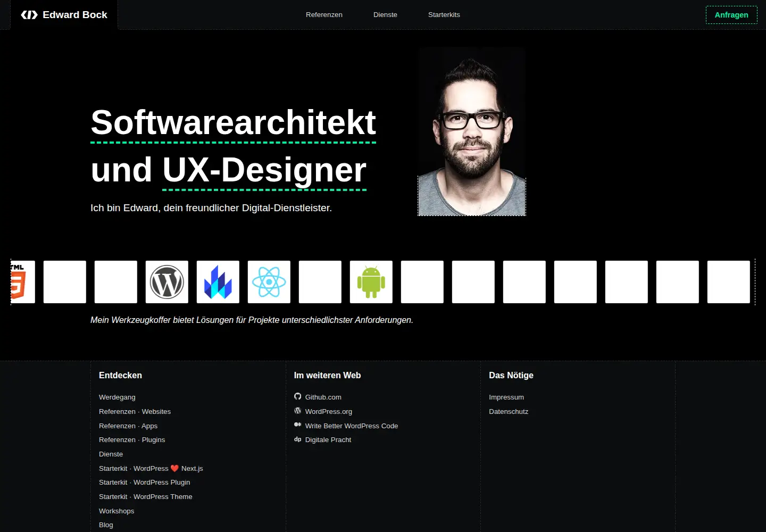Open the Impressum link
Image resolution: width=766 pixels, height=532 pixels.
coord(506,397)
